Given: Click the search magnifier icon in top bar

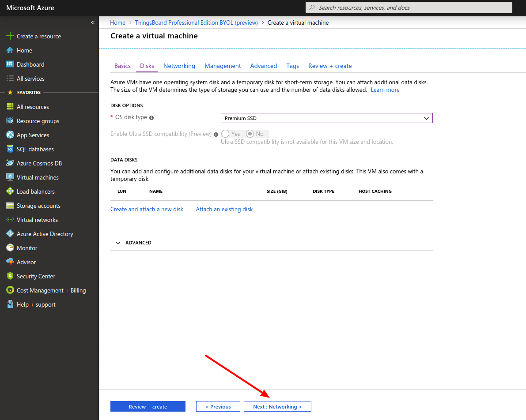Looking at the screenshot, I should click(x=312, y=7).
